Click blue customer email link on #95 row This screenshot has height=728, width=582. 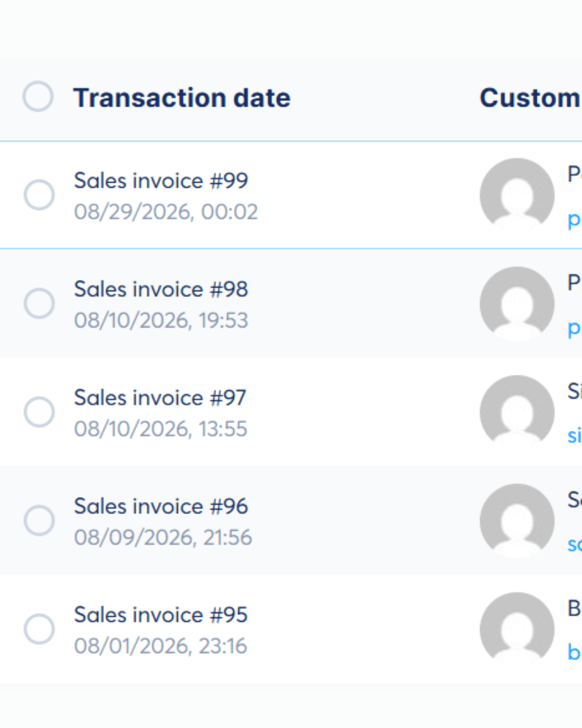pos(574,653)
